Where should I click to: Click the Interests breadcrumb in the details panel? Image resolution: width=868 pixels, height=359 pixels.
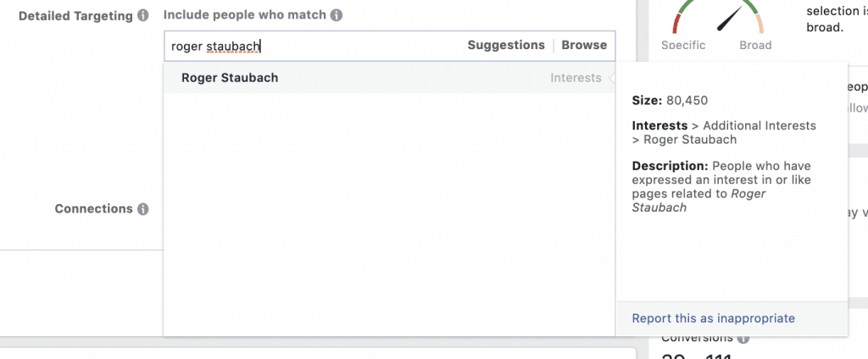point(659,125)
